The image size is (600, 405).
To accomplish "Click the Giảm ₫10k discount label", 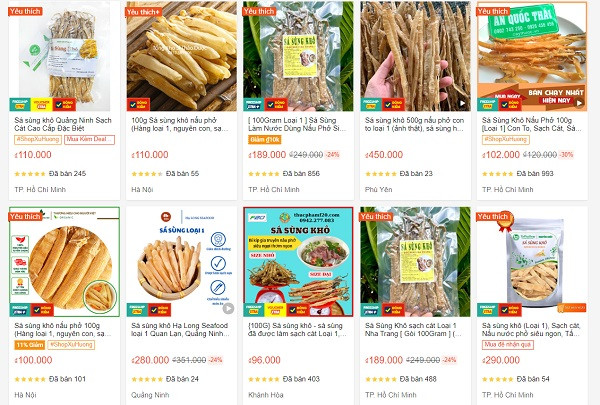I will click(x=265, y=140).
